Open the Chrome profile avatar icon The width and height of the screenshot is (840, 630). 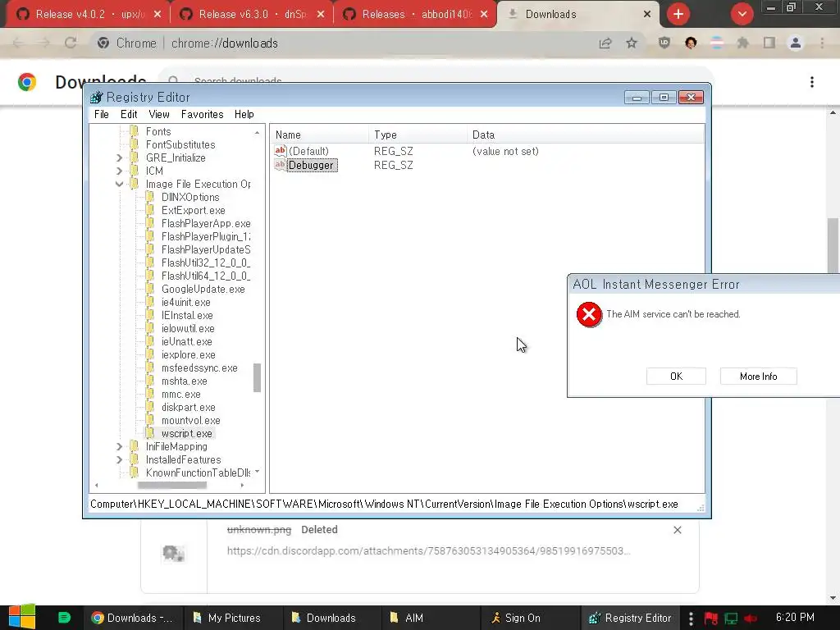[x=796, y=43]
